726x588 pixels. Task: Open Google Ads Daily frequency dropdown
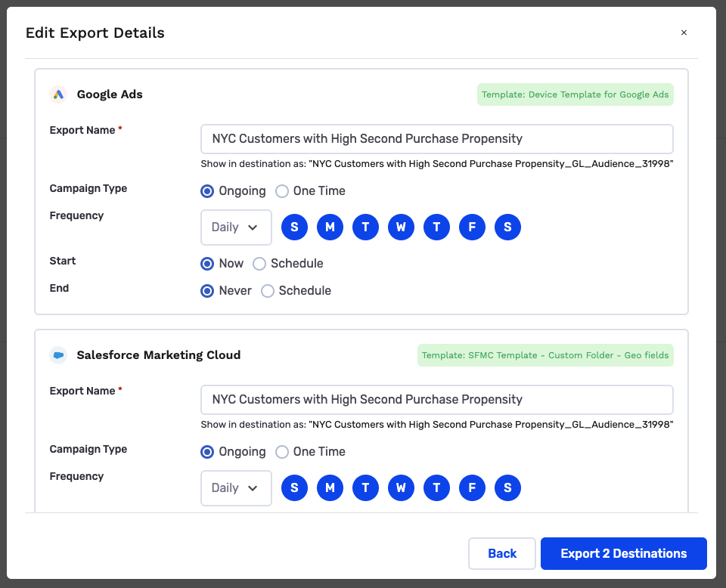point(236,227)
